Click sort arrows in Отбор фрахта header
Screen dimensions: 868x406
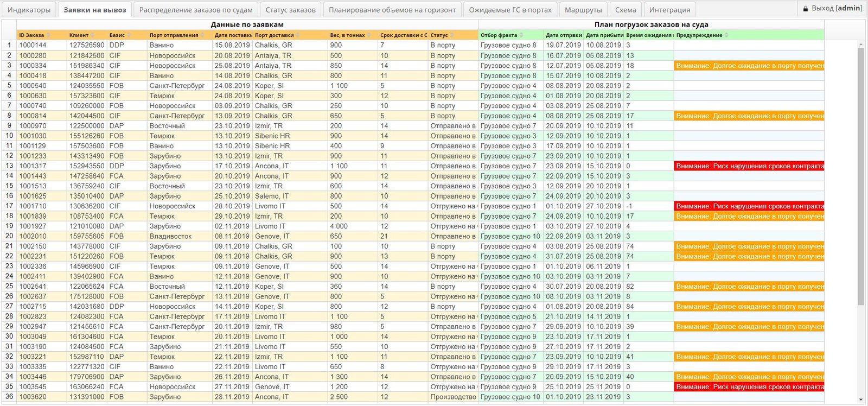click(x=522, y=35)
